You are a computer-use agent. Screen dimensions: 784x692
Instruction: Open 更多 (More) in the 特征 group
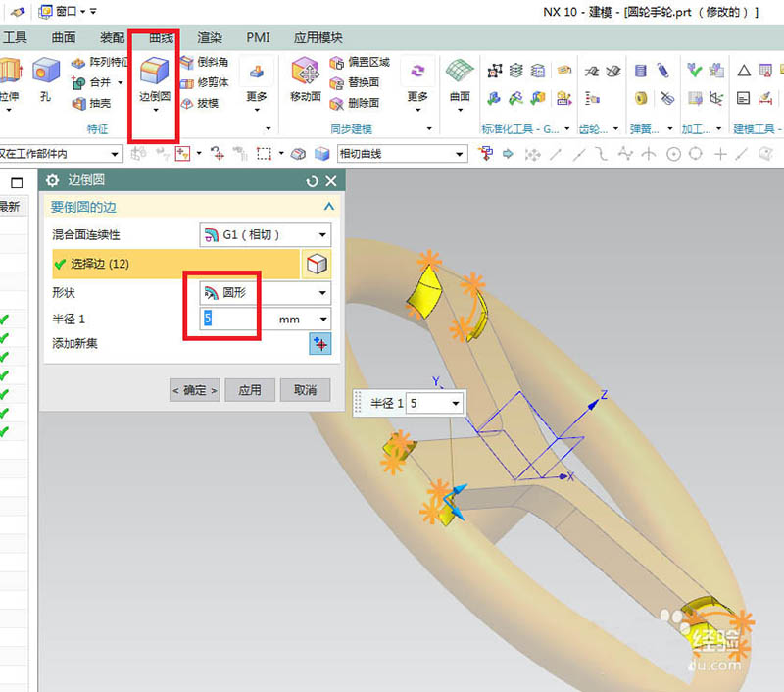[x=257, y=85]
